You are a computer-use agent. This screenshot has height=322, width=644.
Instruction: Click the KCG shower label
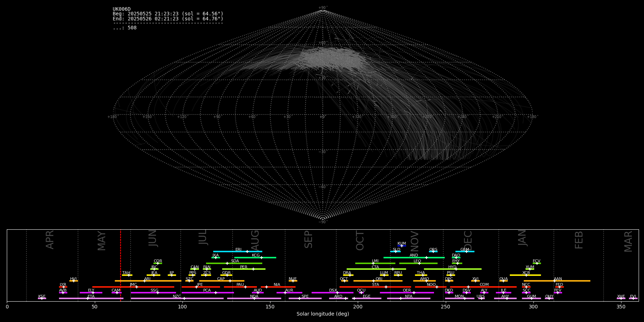(x=256, y=255)
